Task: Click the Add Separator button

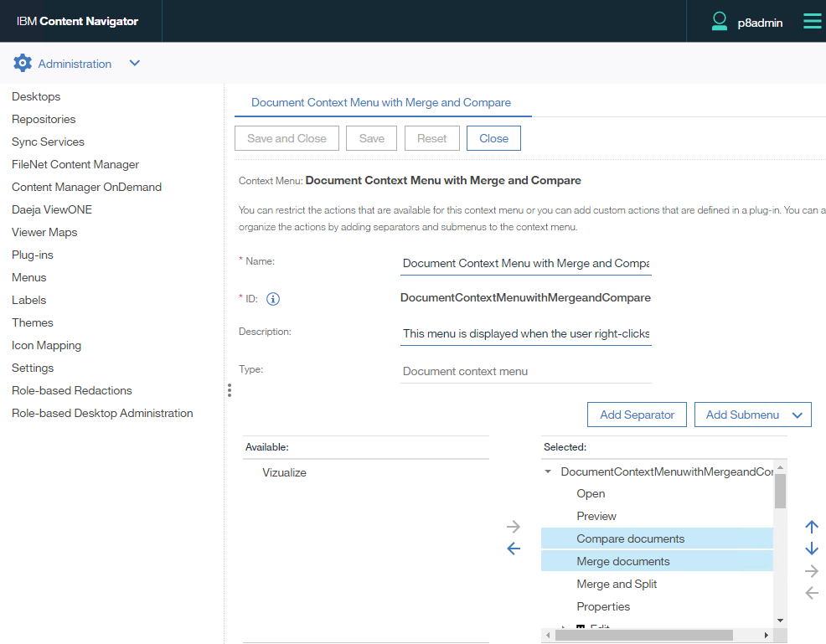Action: tap(637, 415)
